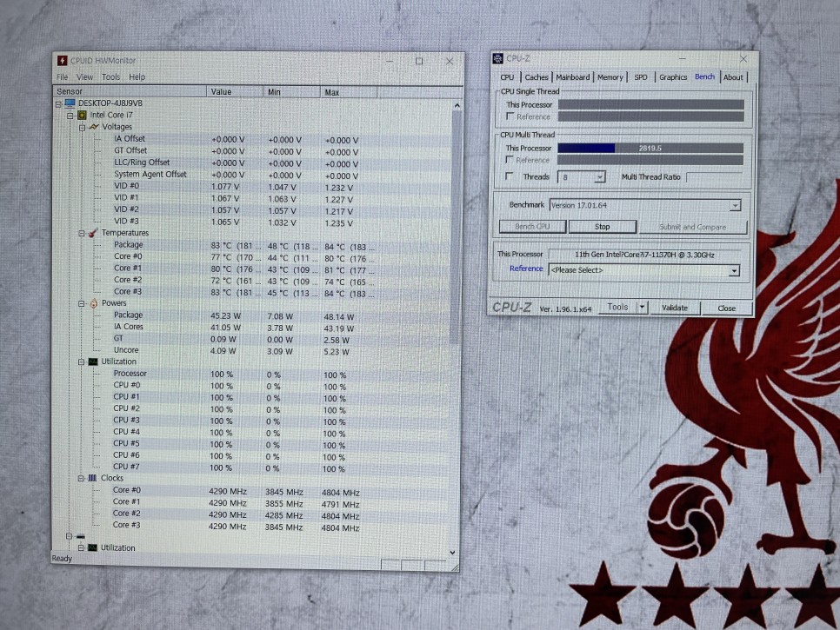Collapse the Clocks group
Image resolution: width=840 pixels, height=630 pixels.
[x=80, y=479]
